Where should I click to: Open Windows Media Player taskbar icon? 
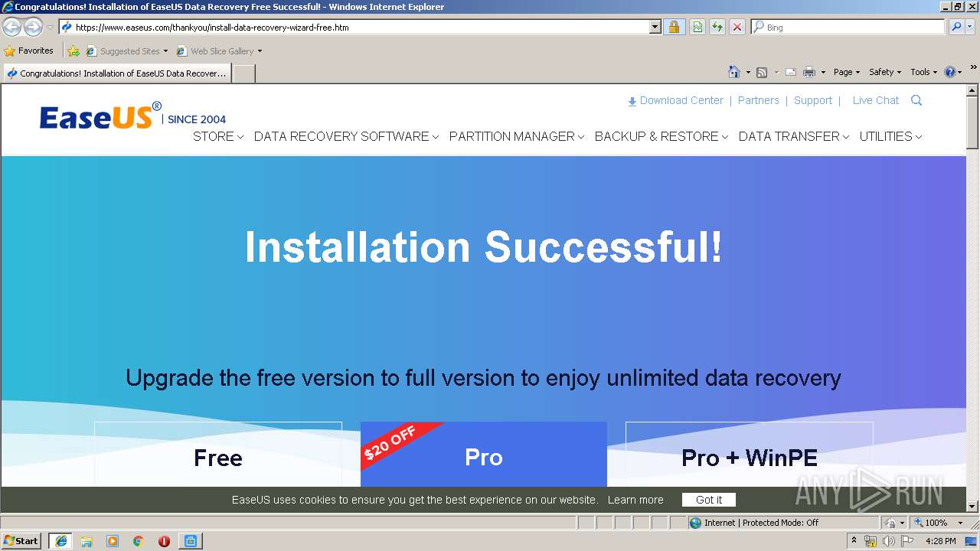113,541
